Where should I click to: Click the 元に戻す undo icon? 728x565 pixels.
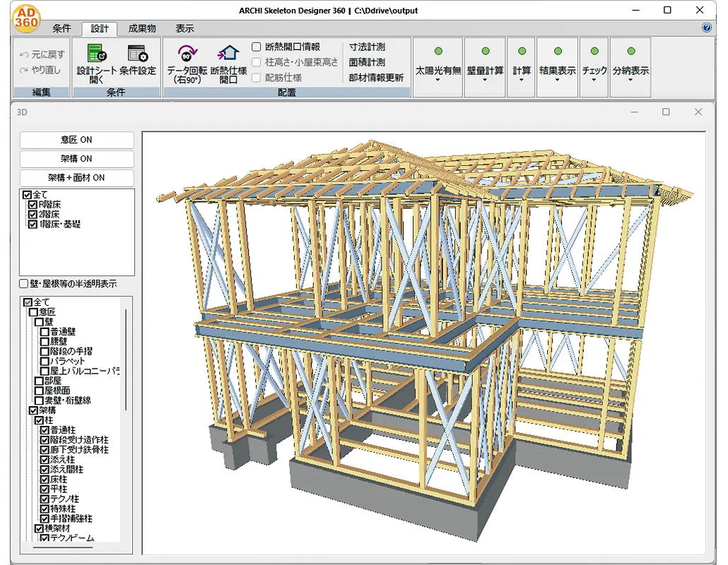click(x=25, y=54)
